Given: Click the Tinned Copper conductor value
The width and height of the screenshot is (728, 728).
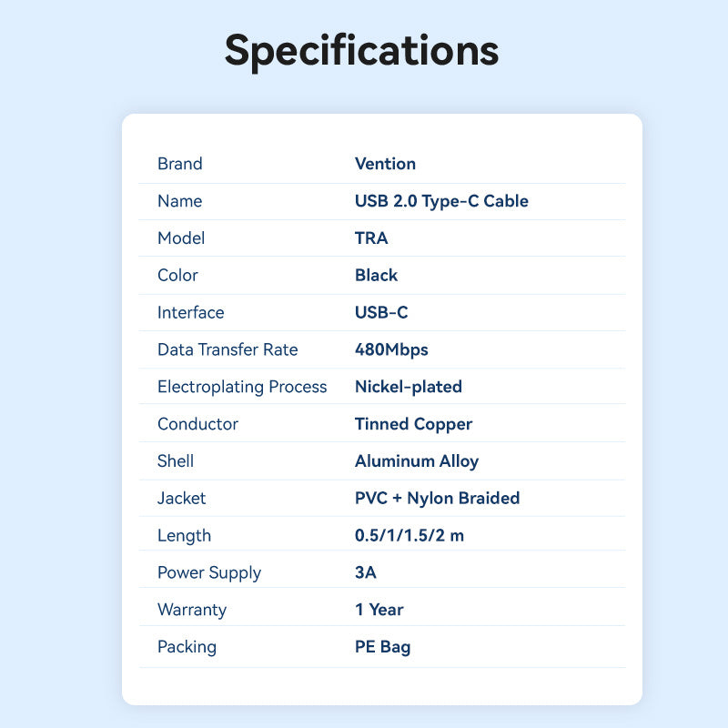Looking at the screenshot, I should (x=413, y=424).
